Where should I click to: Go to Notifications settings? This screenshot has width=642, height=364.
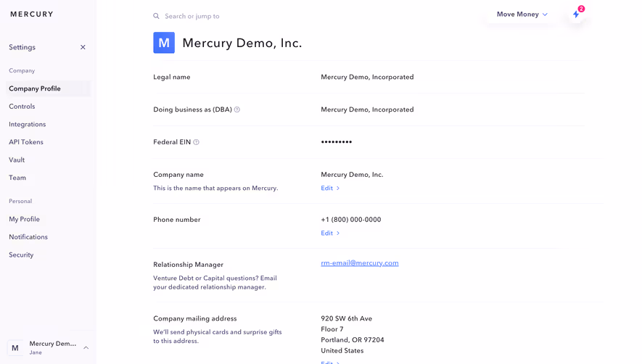pos(28,236)
